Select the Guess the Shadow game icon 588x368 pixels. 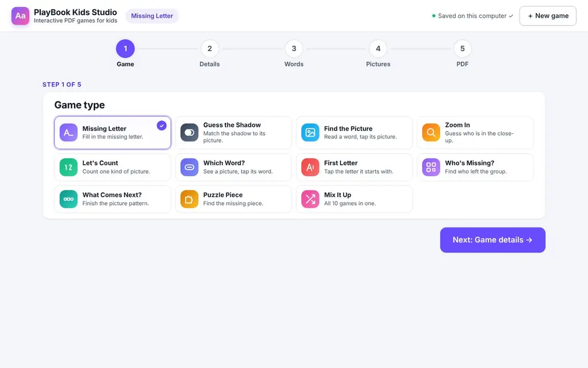[189, 132]
